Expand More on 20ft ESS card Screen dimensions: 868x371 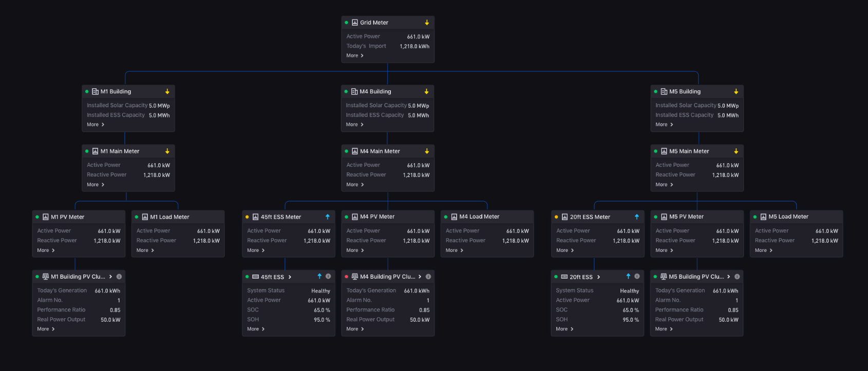pyautogui.click(x=564, y=329)
